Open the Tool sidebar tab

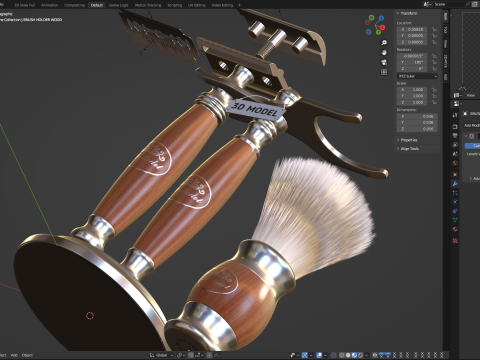445,30
